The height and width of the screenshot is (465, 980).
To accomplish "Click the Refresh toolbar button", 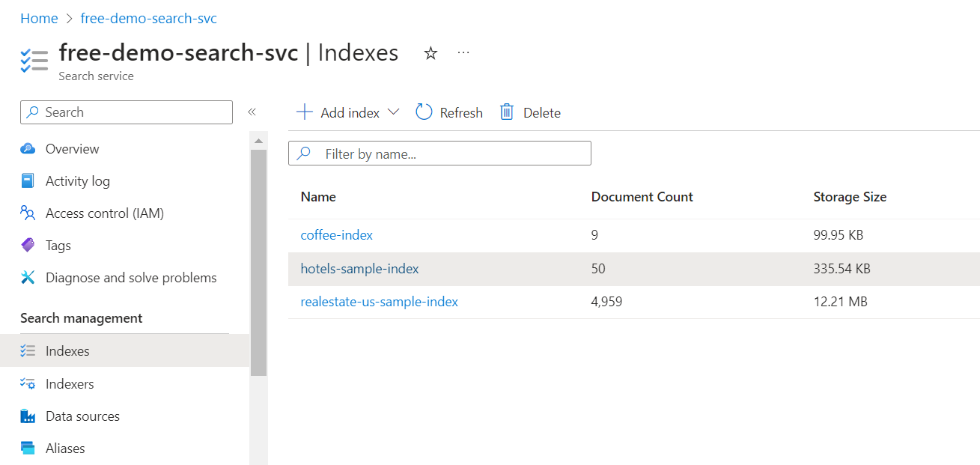I will pos(449,112).
